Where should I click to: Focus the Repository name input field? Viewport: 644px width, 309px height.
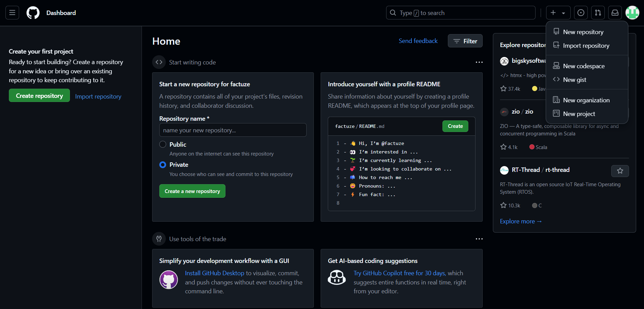233,130
